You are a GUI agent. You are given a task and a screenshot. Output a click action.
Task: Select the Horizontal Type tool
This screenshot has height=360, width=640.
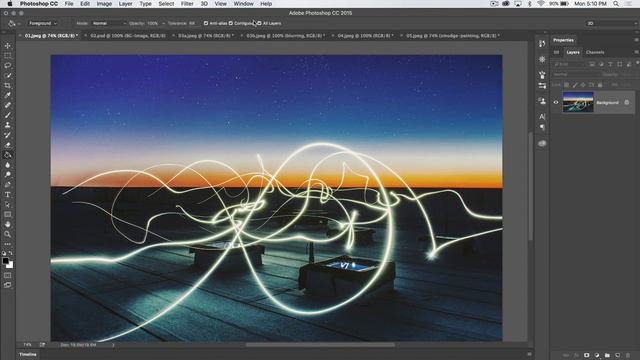click(x=8, y=195)
